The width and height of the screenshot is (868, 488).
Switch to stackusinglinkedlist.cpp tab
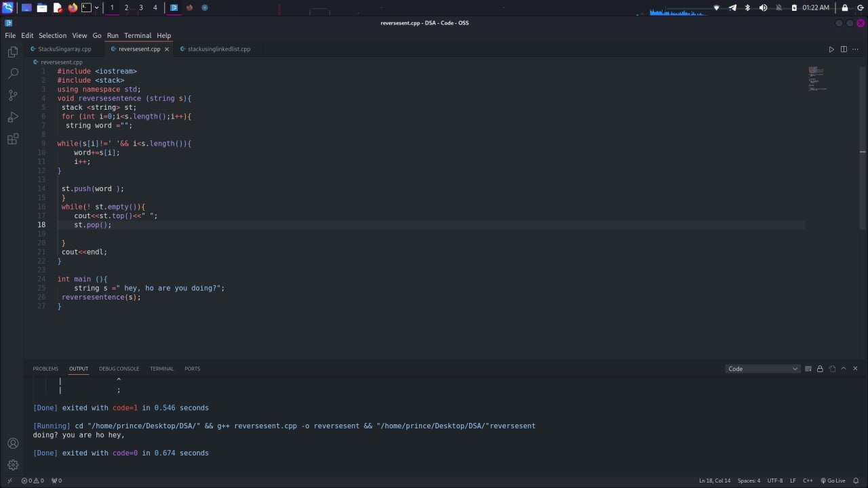(218, 49)
